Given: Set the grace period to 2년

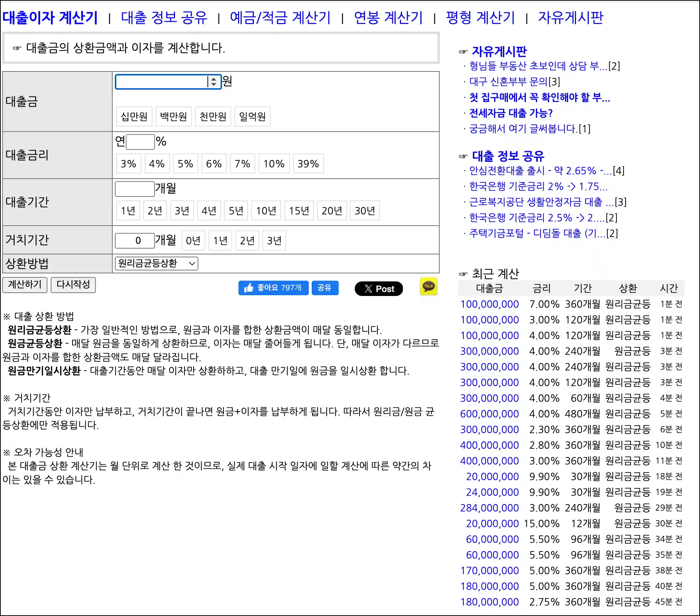Looking at the screenshot, I should point(247,241).
